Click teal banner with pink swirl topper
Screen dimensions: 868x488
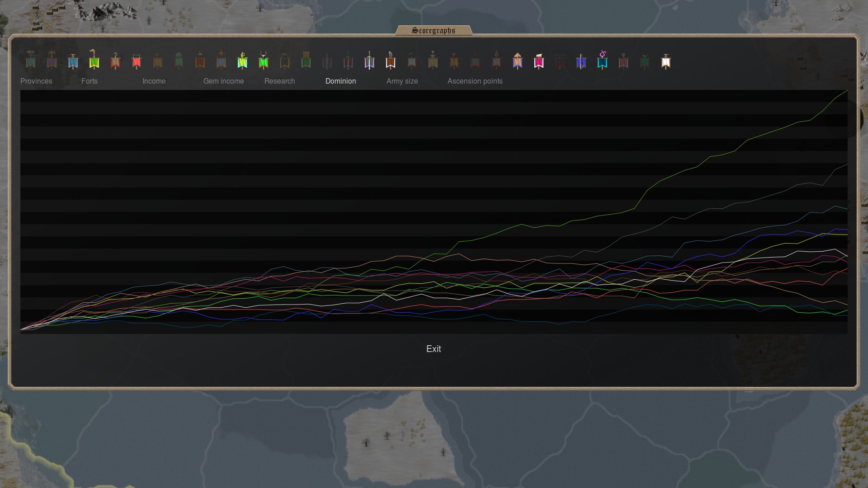pos(602,60)
